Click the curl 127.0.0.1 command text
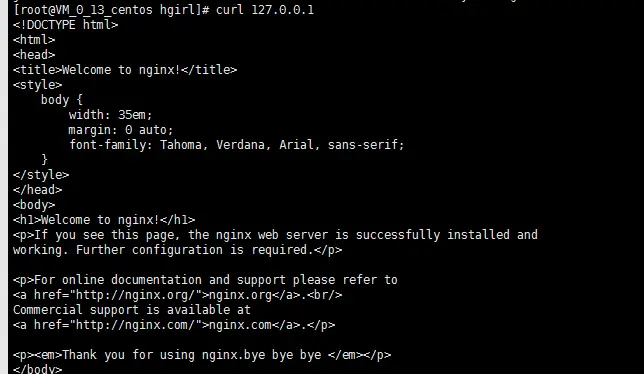The height and width of the screenshot is (374, 644). point(265,9)
